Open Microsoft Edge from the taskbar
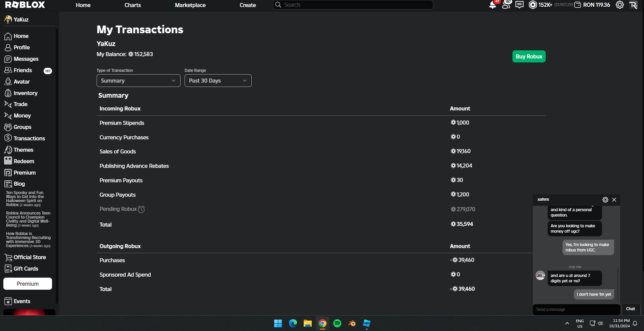 [293, 323]
